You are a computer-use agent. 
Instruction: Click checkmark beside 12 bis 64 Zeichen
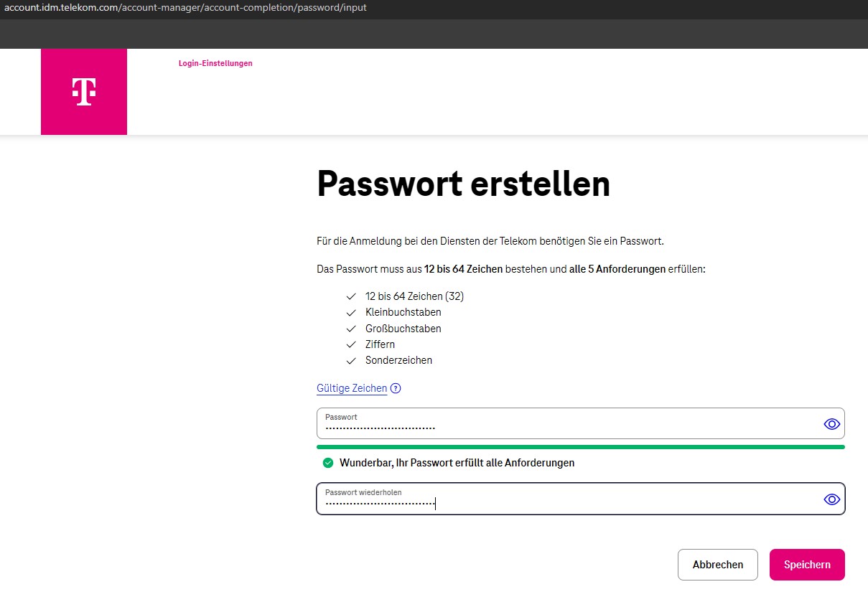click(351, 296)
